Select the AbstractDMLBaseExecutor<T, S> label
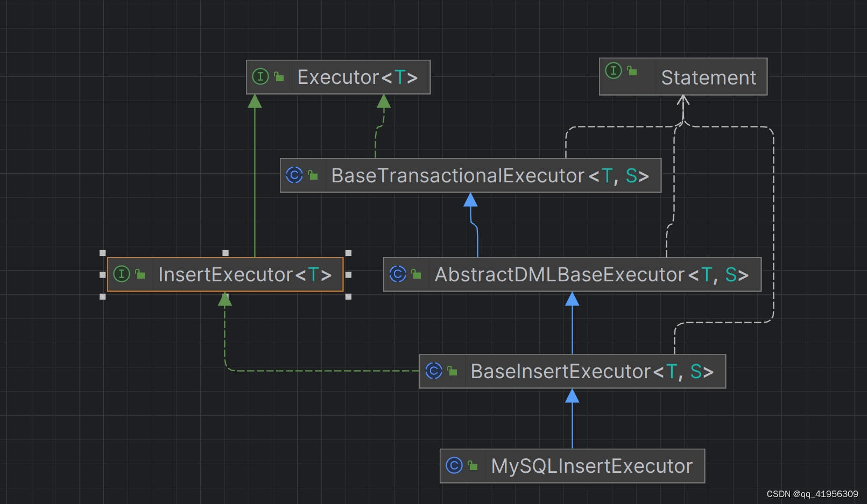Screen dimensions: 867x504 (x=591, y=275)
